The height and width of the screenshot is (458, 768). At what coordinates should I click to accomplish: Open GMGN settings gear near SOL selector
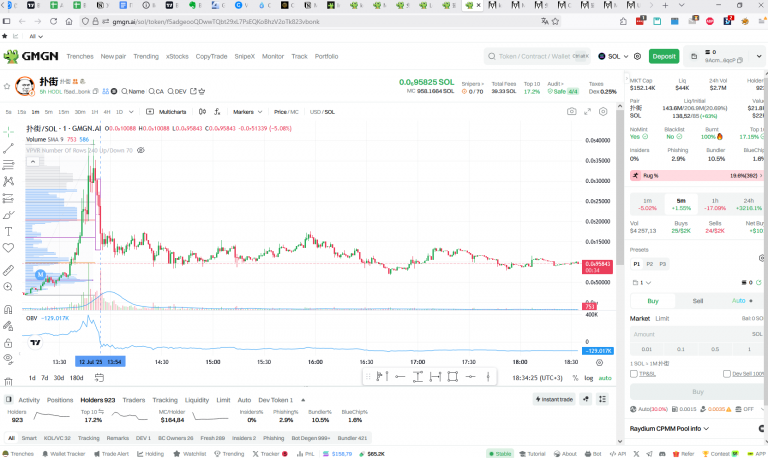pyautogui.click(x=637, y=56)
